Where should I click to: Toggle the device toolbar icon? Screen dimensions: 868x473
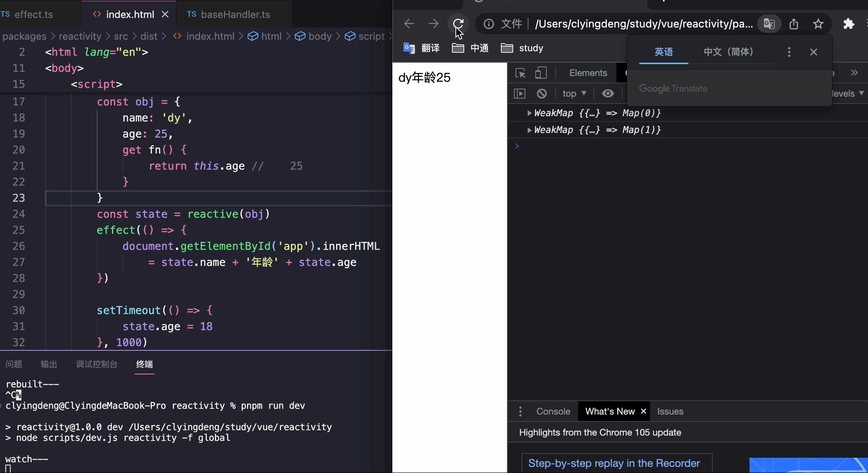(541, 73)
